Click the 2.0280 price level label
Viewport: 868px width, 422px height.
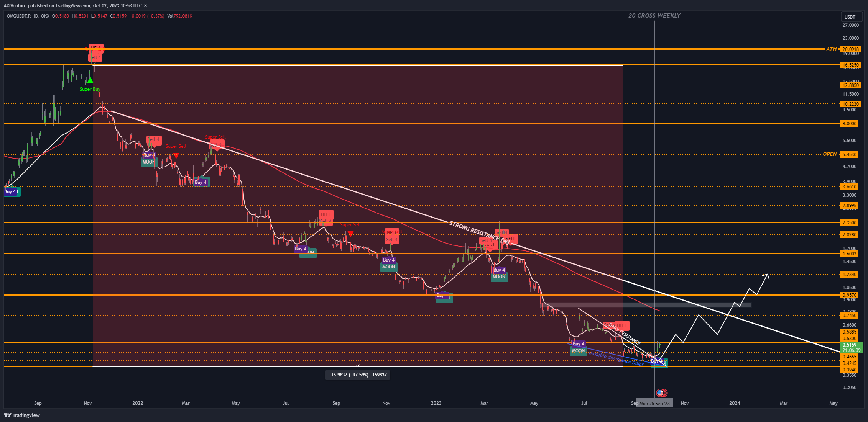pos(849,235)
